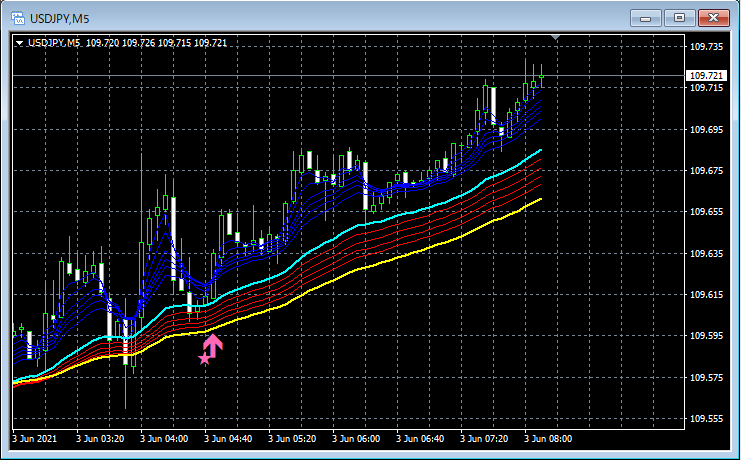Click the time label 3 Jun 03:20

(x=100, y=439)
